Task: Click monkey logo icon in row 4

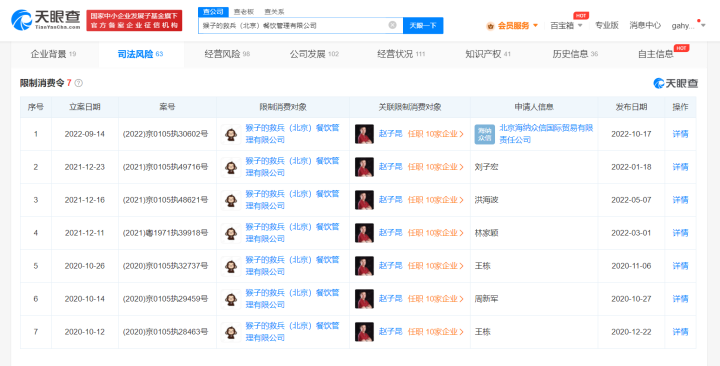Action: point(231,233)
